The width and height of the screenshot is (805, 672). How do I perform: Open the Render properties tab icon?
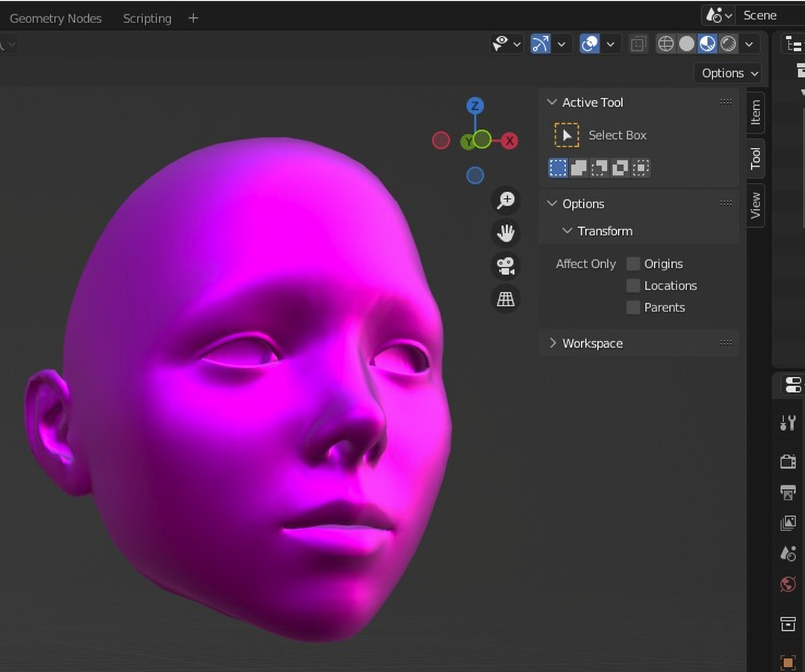[x=788, y=461]
